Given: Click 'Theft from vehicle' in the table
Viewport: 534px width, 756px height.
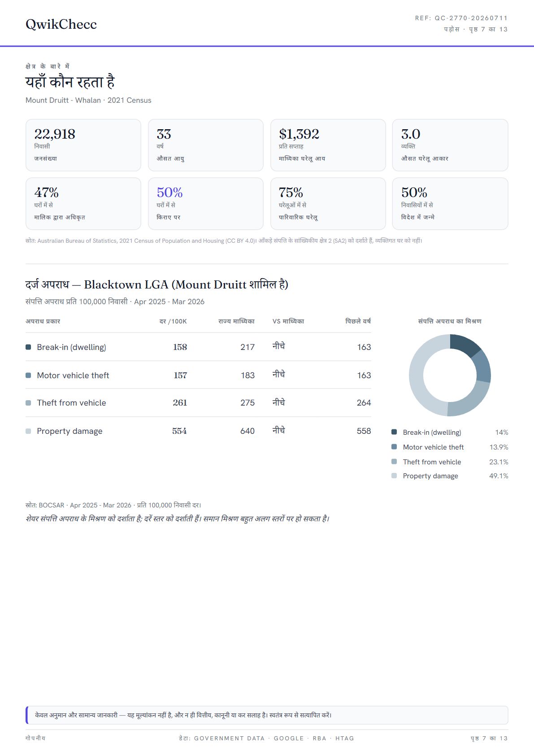Looking at the screenshot, I should point(72,403).
